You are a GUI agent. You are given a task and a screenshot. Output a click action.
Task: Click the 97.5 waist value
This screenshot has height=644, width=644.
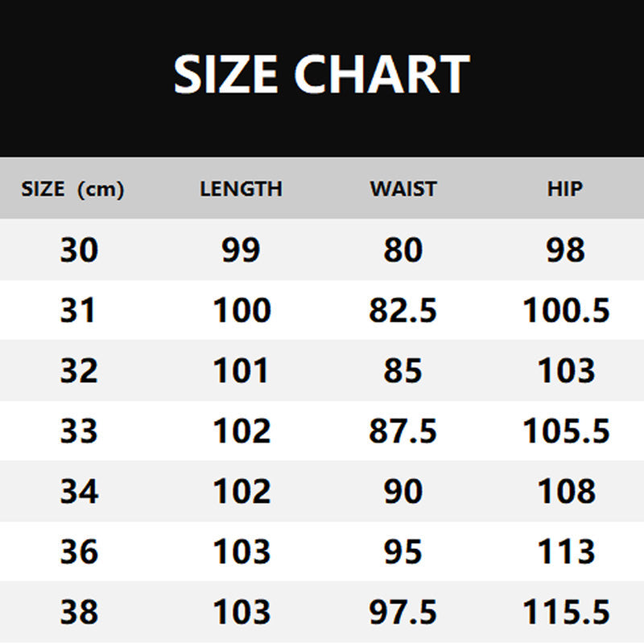click(x=403, y=612)
